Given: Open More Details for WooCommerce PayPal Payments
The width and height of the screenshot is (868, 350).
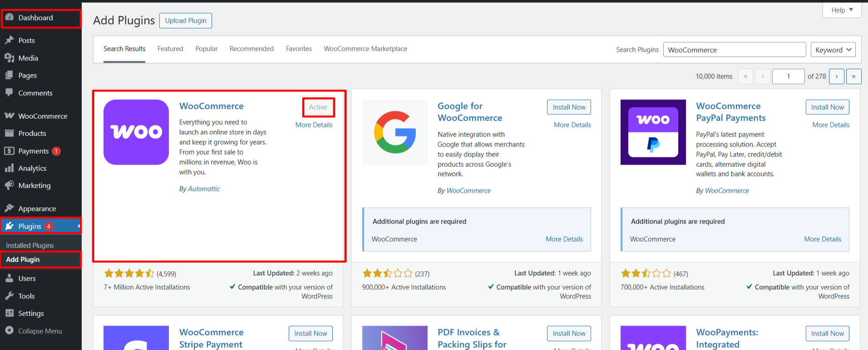Looking at the screenshot, I should click(x=830, y=125).
